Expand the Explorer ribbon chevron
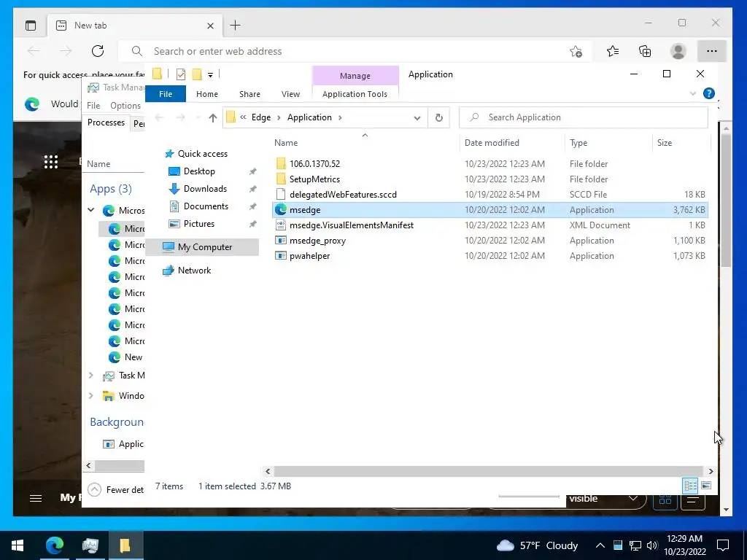Viewport: 747px width, 560px height. [x=693, y=93]
